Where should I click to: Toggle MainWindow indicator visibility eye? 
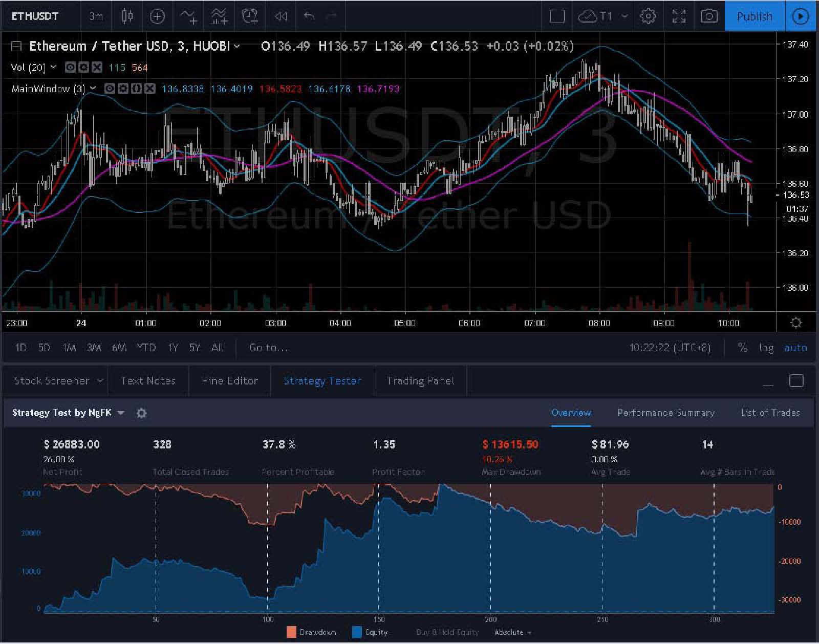pyautogui.click(x=110, y=89)
